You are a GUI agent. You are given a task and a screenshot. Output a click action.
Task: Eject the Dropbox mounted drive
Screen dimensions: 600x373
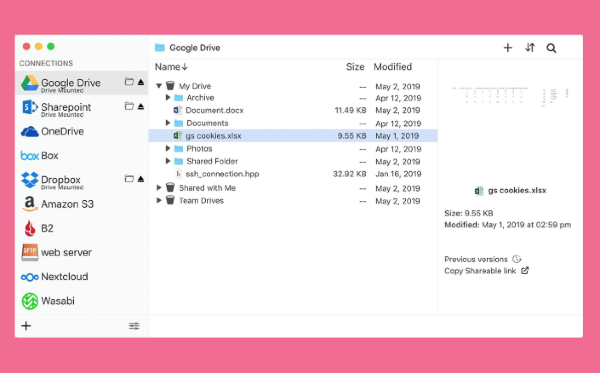(141, 179)
